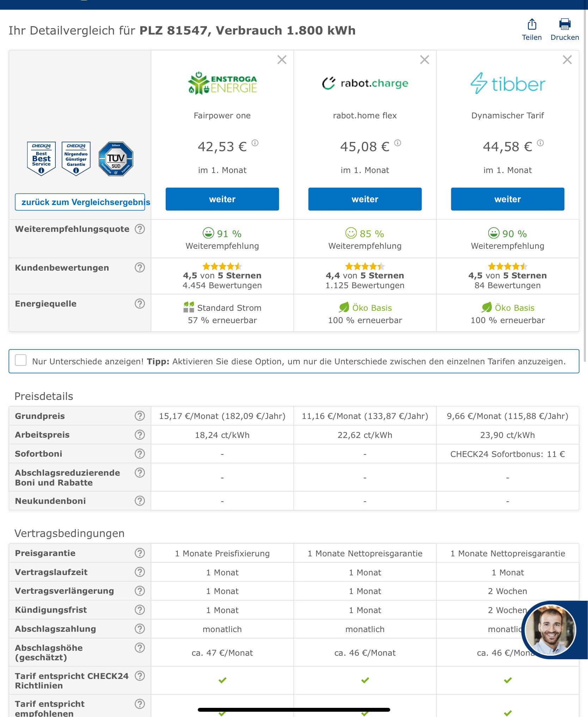
Task: Open the advisor chat avatar
Action: [550, 630]
